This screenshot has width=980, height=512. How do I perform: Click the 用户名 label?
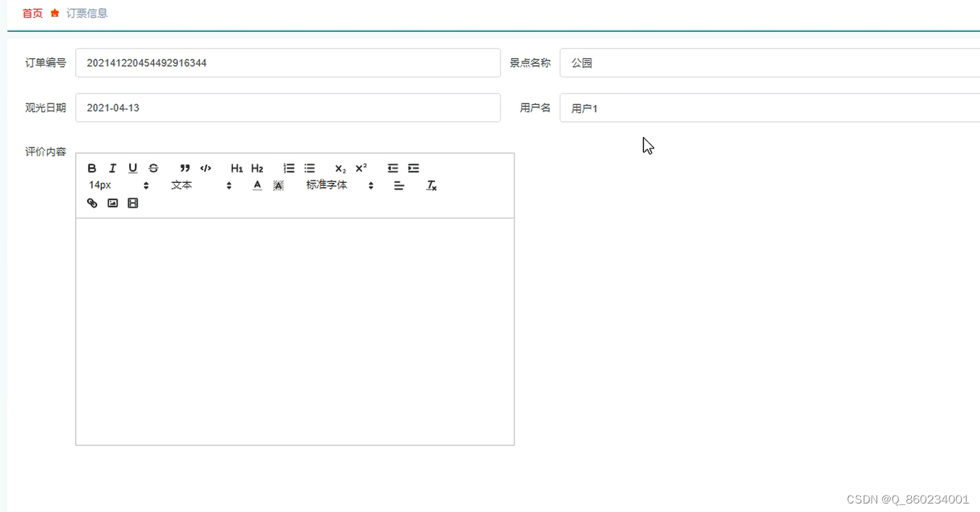[x=535, y=108]
